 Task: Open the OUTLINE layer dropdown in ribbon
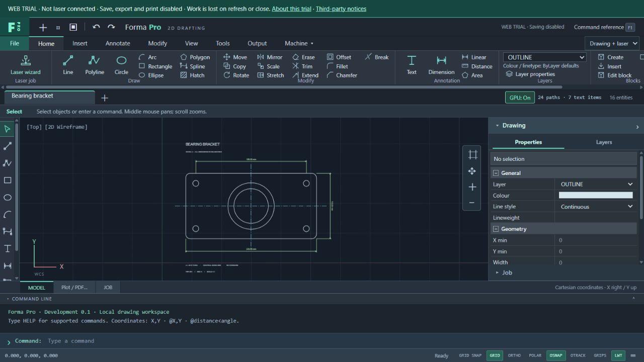[545, 57]
